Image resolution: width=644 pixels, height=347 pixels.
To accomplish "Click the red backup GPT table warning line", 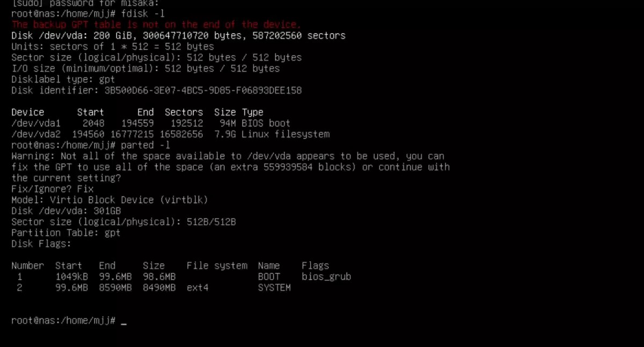I will pyautogui.click(x=156, y=25).
